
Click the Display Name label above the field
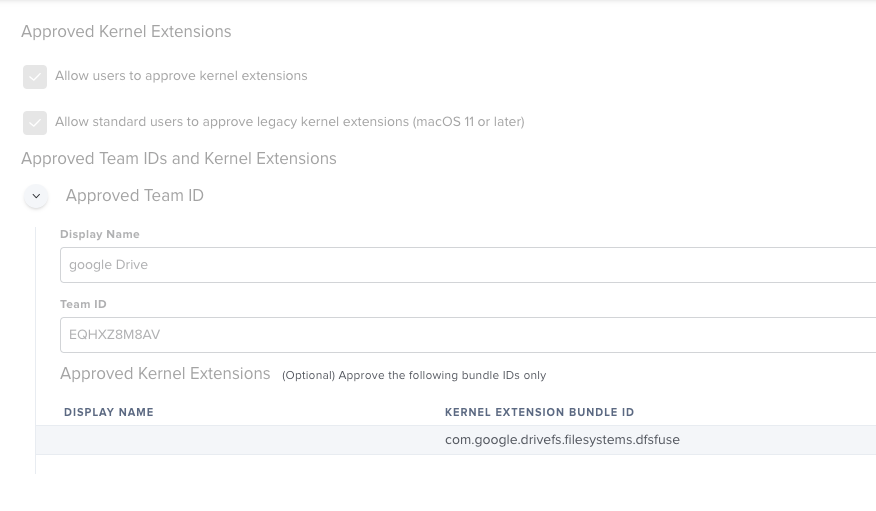coord(99,234)
